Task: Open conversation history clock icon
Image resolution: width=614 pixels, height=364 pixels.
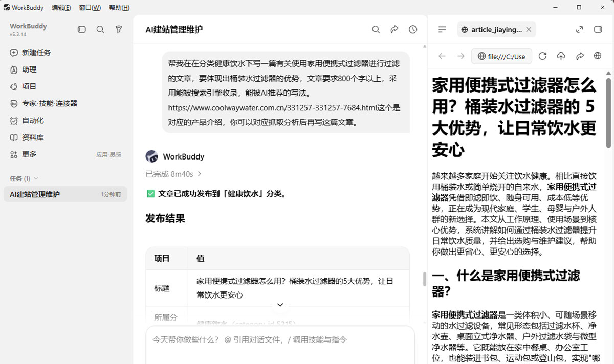Action: pos(413,30)
